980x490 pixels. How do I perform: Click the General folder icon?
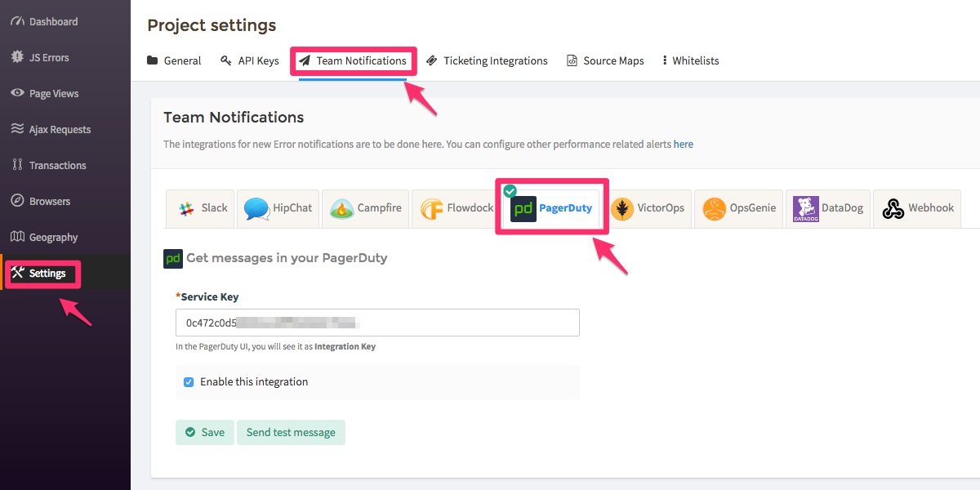coord(153,60)
